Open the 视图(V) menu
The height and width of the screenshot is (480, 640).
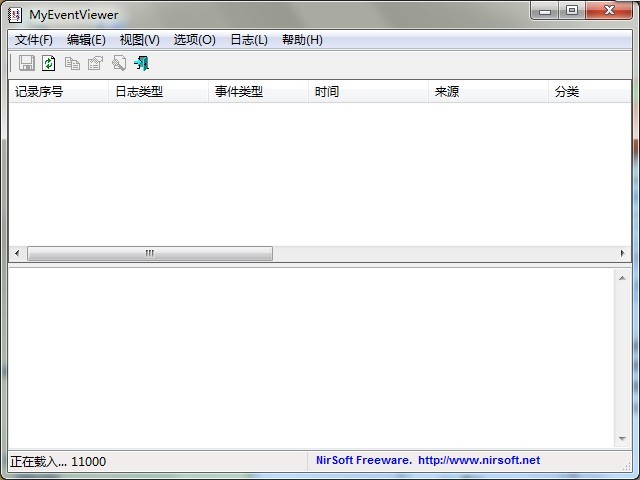pos(139,40)
